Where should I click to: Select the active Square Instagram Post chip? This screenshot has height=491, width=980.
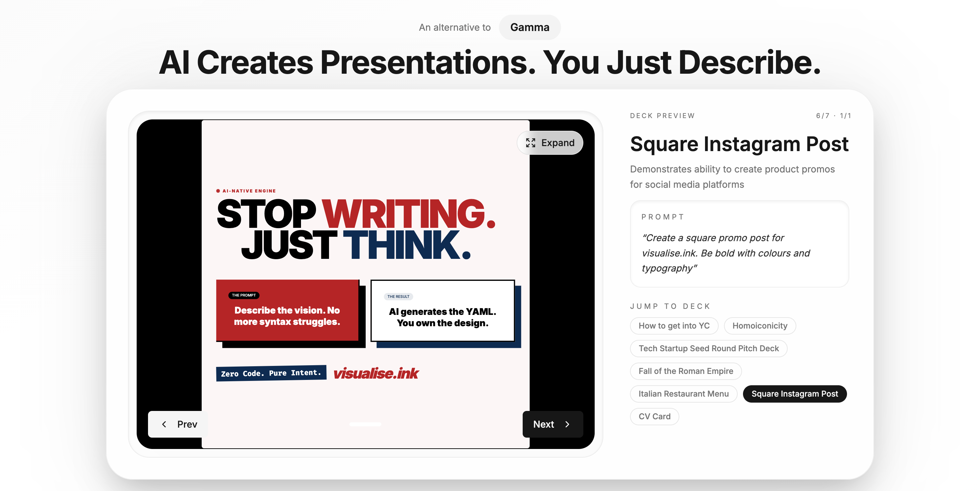point(794,394)
